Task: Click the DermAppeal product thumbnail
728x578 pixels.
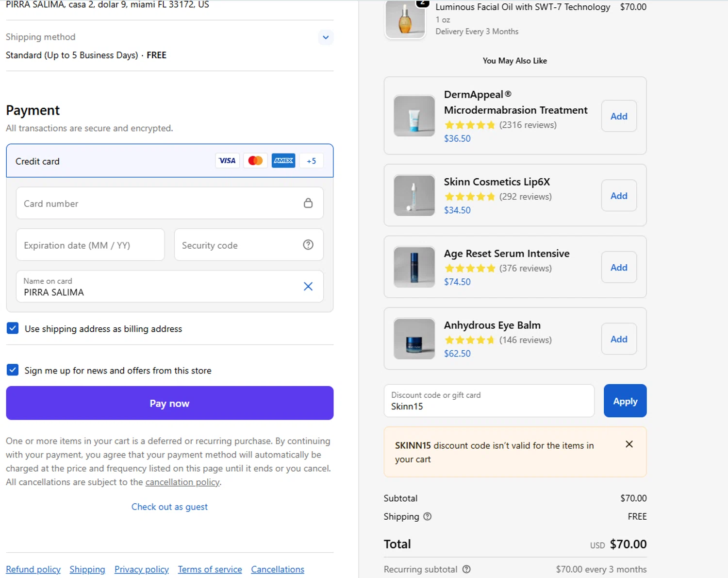Action: tap(414, 116)
